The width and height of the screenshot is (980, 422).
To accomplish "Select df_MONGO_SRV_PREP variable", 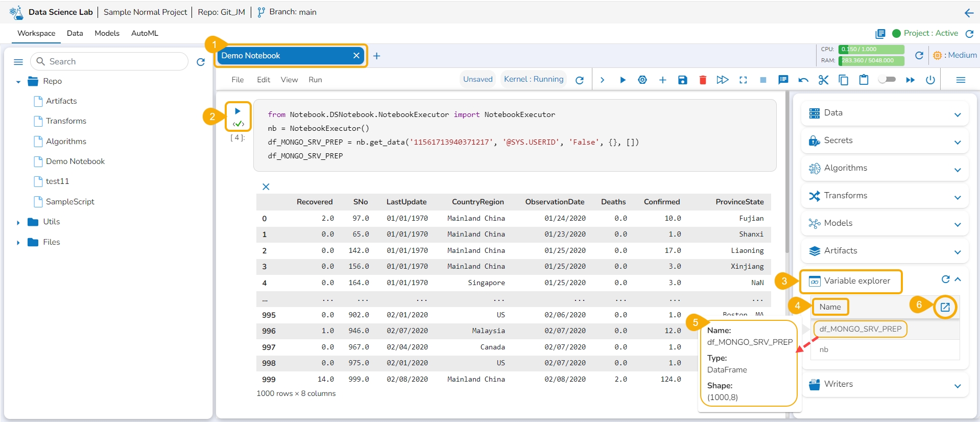I will coord(860,329).
